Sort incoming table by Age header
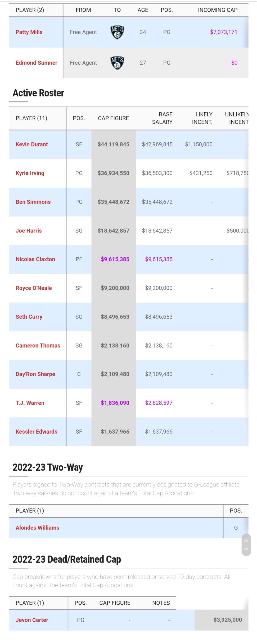Viewport: 257px width, 644px height. coord(143,10)
